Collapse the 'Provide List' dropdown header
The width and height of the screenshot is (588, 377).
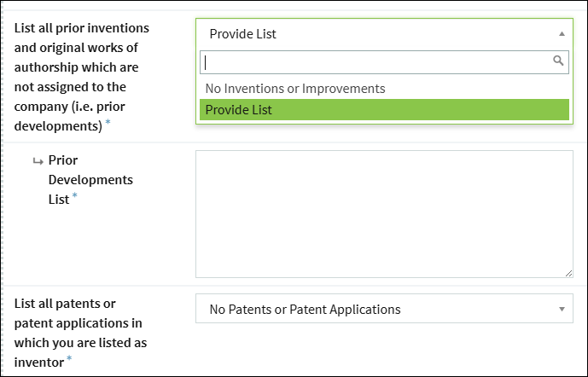384,34
